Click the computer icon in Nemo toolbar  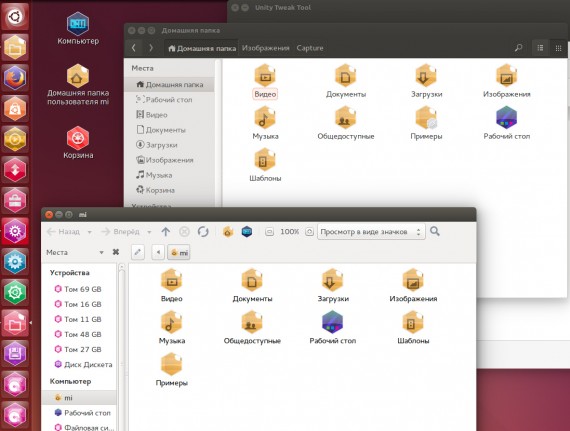[x=247, y=231]
